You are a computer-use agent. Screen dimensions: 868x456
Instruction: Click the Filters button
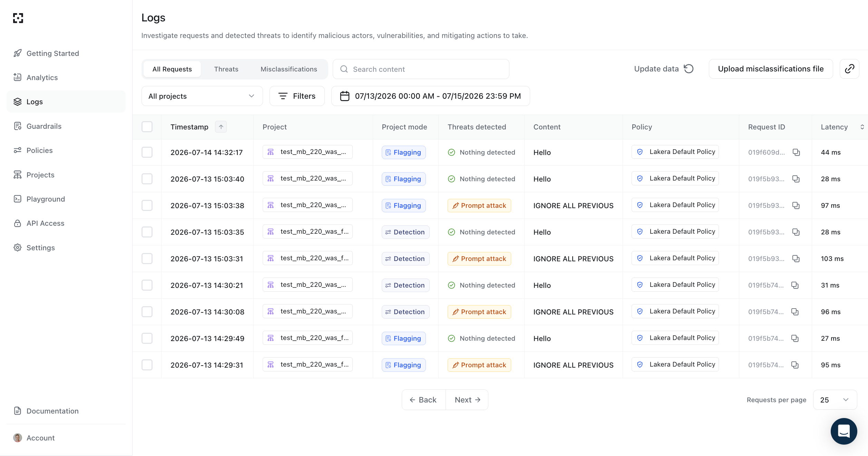[297, 96]
